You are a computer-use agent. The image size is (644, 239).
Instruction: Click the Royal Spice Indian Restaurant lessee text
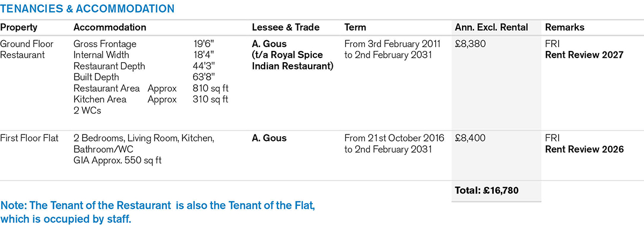click(x=292, y=61)
